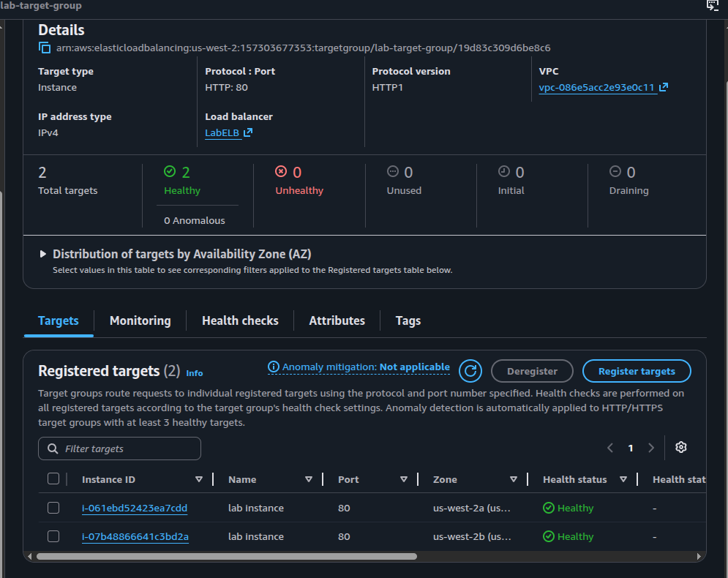Screen dimensions: 728x578
Task: Copy the target group ARN icon
Action: click(x=45, y=48)
